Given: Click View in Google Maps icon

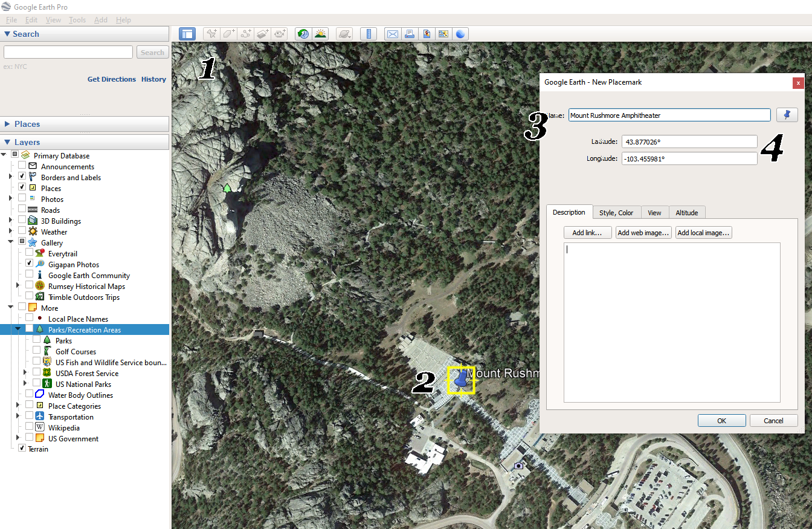Looking at the screenshot, I should click(443, 34).
